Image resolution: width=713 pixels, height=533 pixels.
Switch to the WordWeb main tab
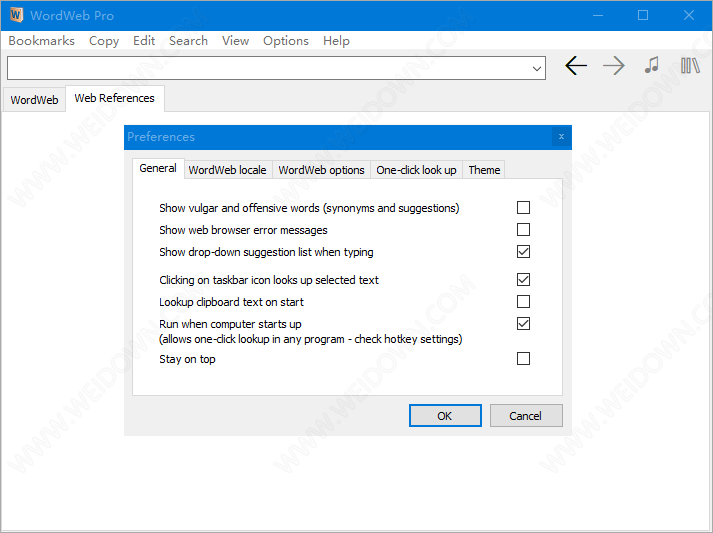pyautogui.click(x=35, y=100)
